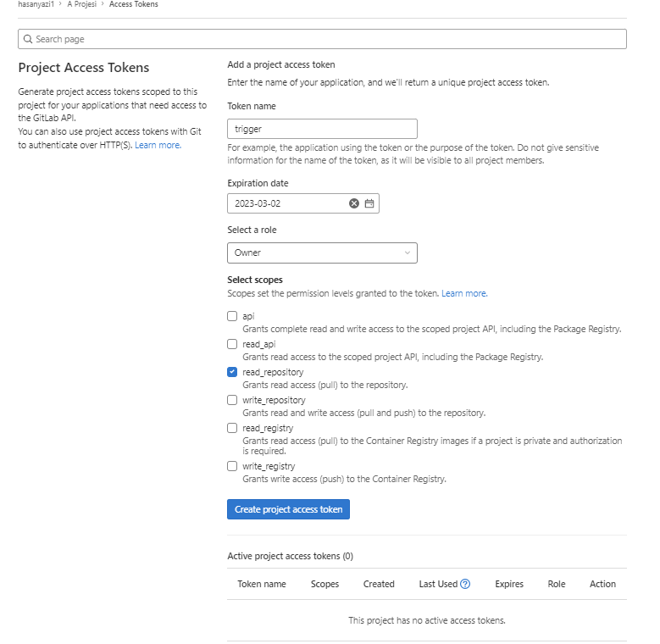This screenshot has height=644, width=660.
Task: Click the Created column header
Action: (379, 584)
